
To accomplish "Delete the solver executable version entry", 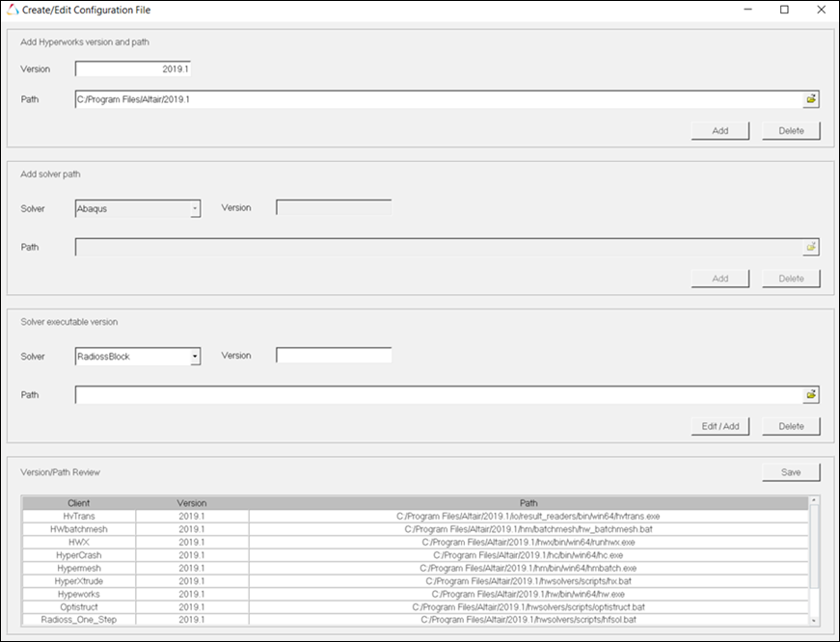I will (x=791, y=426).
